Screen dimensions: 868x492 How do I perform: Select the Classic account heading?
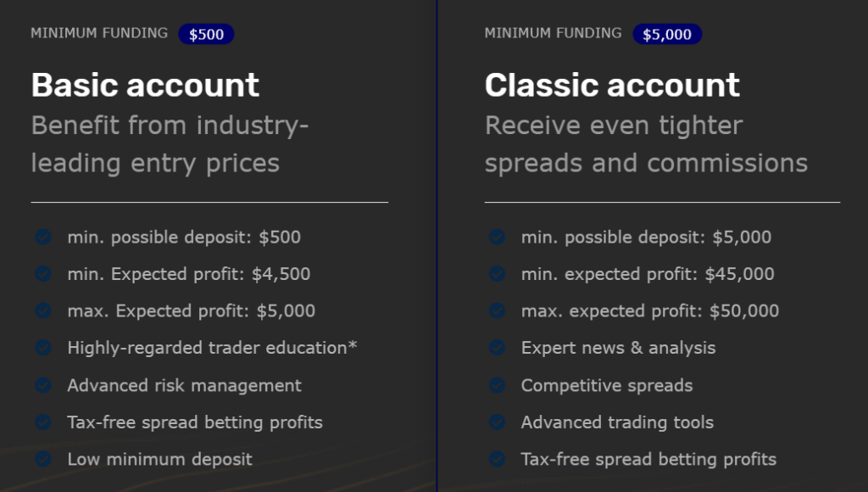click(x=612, y=86)
